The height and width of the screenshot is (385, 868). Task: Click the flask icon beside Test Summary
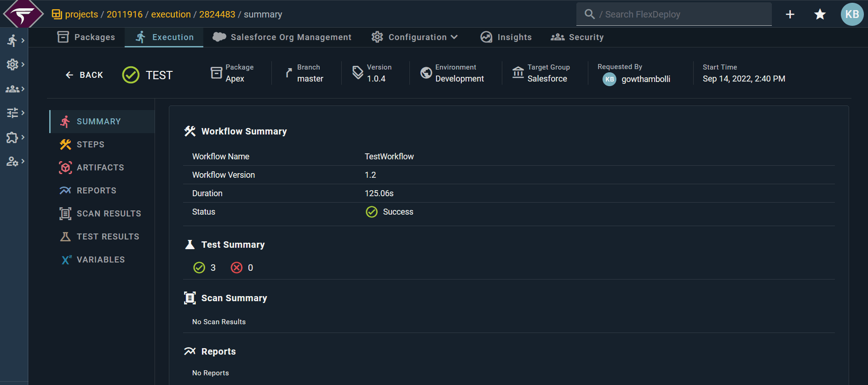pos(190,245)
